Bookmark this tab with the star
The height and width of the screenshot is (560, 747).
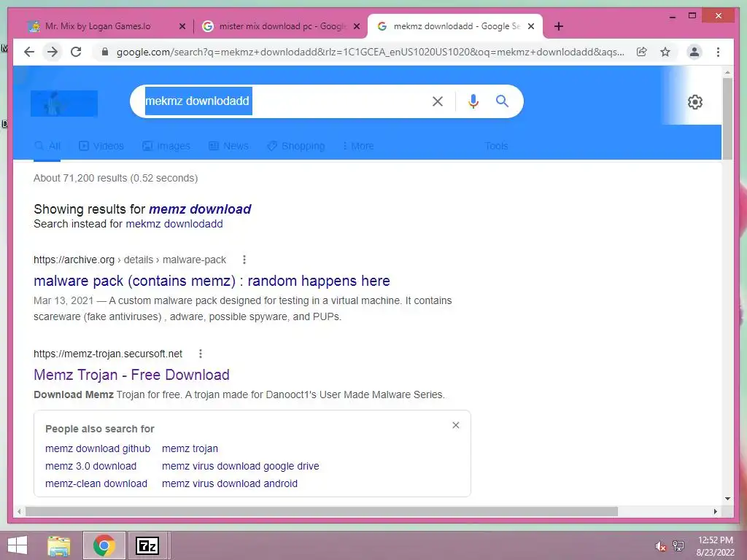click(665, 52)
